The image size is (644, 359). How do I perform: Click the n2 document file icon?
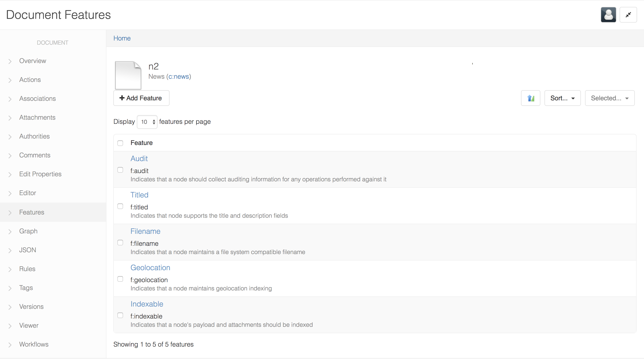(128, 75)
